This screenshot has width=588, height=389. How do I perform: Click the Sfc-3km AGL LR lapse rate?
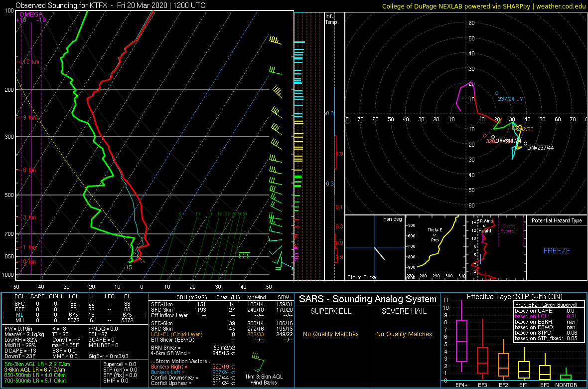click(37, 364)
